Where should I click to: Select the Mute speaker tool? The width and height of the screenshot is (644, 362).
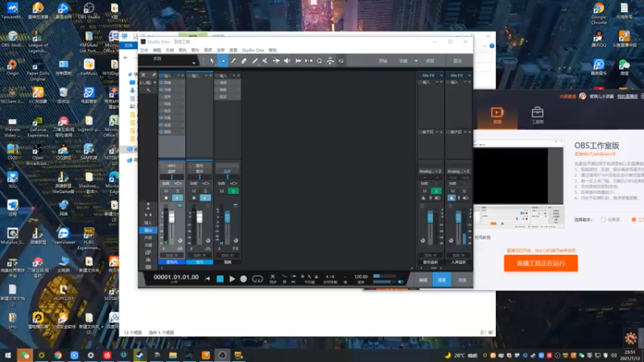pos(287,60)
